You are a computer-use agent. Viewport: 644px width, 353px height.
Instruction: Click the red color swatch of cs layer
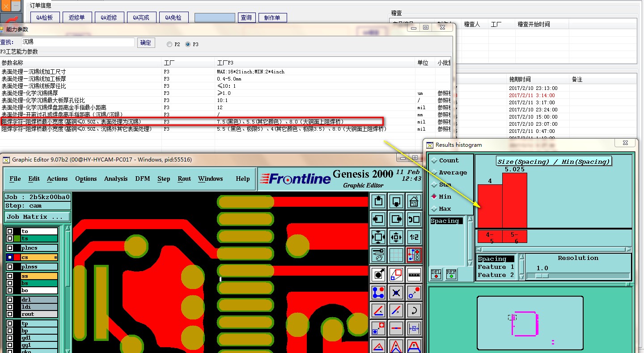[17, 257]
